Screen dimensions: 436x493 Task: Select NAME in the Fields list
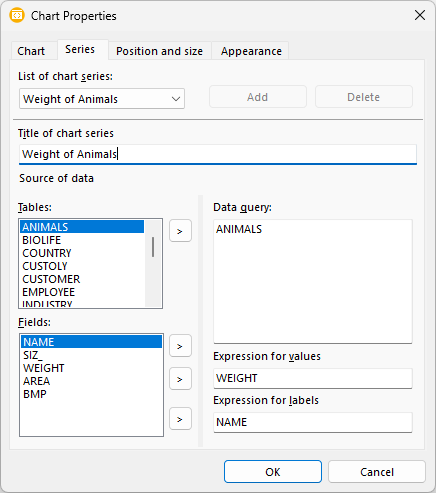coord(91,342)
